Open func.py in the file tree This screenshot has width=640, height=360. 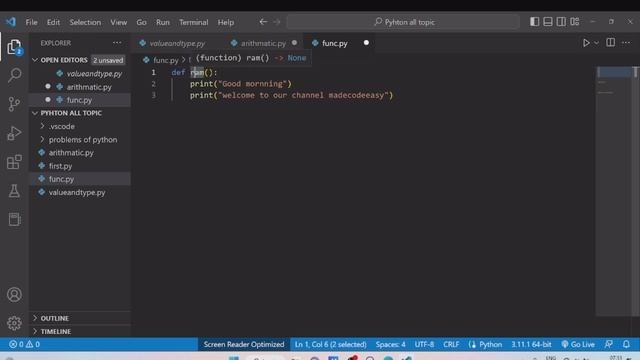pyautogui.click(x=80, y=179)
